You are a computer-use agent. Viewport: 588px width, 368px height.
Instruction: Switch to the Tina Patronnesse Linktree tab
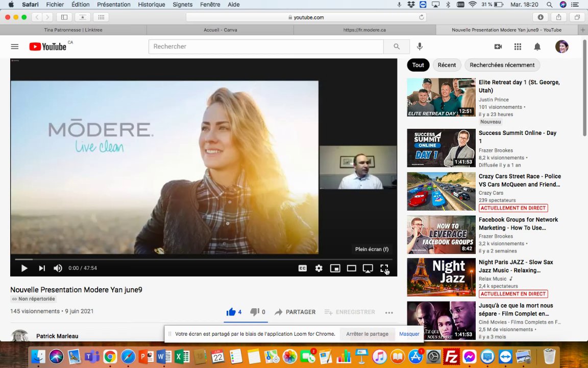(73, 30)
